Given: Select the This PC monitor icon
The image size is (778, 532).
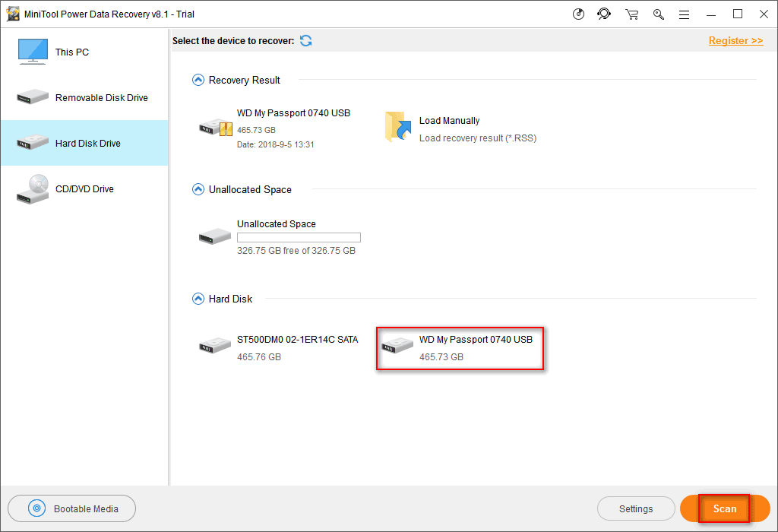Looking at the screenshot, I should (x=33, y=52).
